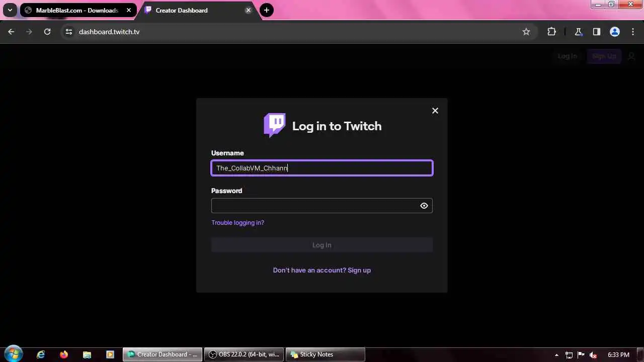Switch to the MarbleBlast.com Downloads tab
Image resolution: width=644 pixels, height=362 pixels.
[x=78, y=10]
